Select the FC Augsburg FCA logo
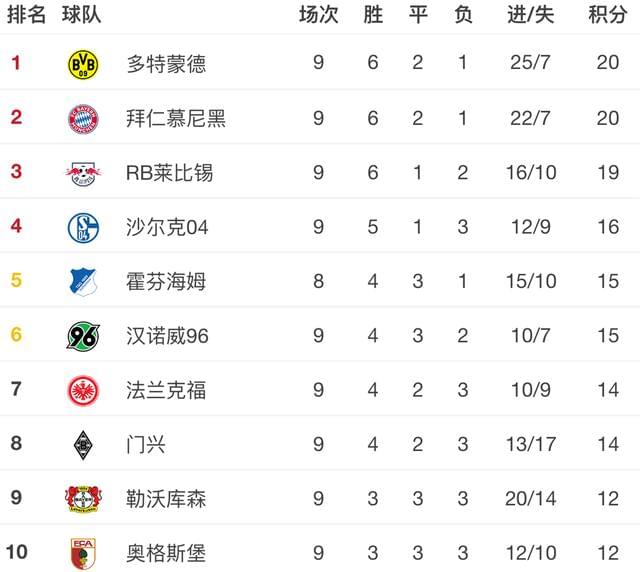 click(83, 554)
